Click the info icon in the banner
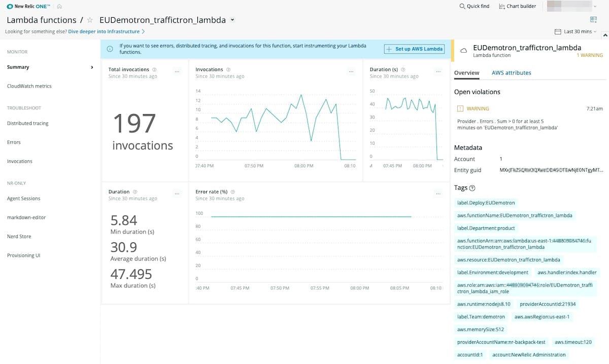Screen dimensions: 609x364 [x=110, y=49]
